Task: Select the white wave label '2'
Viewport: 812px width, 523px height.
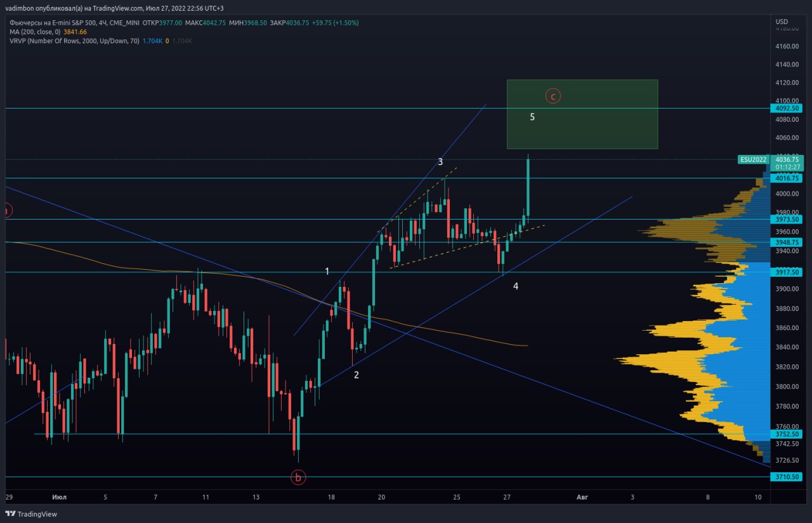Action: click(x=357, y=375)
